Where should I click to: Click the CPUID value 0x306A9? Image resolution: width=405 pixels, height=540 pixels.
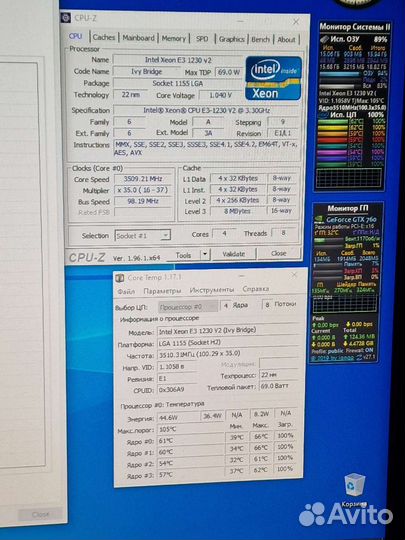177,390
